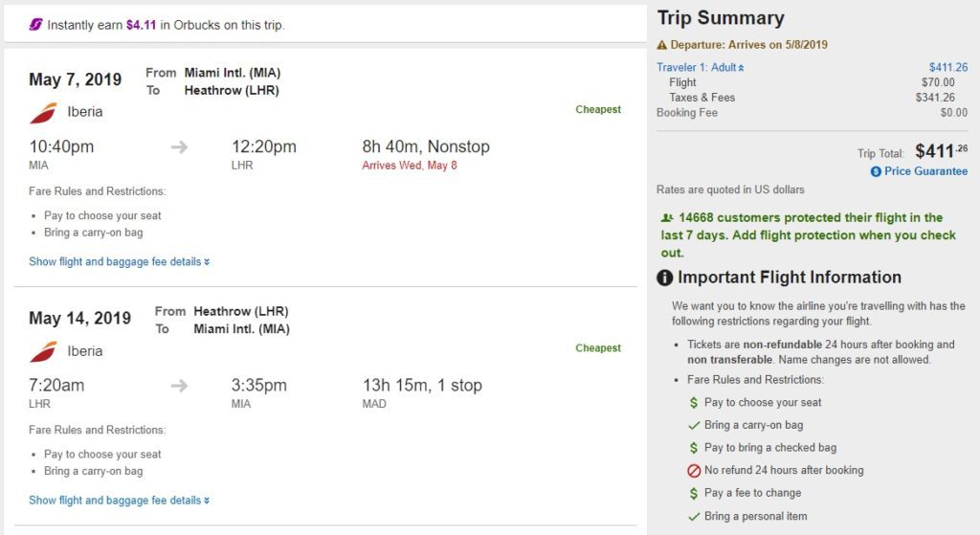The image size is (980, 535).
Task: Click the flight protection customers icon
Action: click(x=666, y=218)
